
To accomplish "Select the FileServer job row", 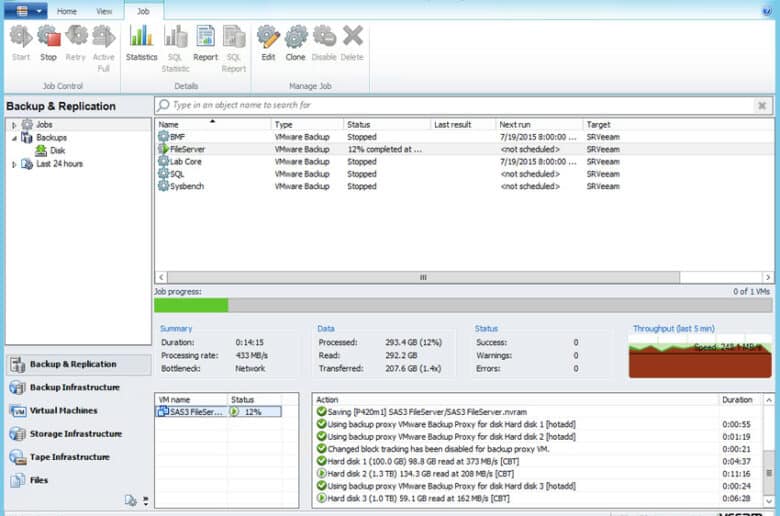I will pos(464,149).
